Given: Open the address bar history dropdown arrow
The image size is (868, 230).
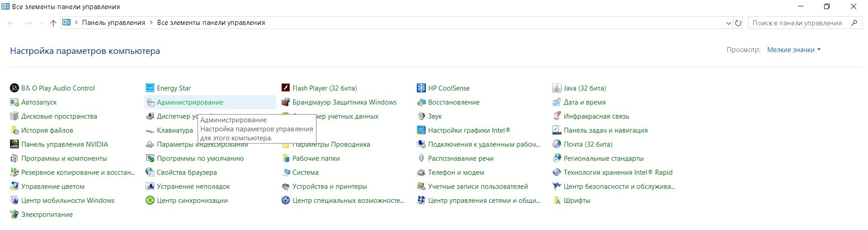Looking at the screenshot, I should 728,23.
